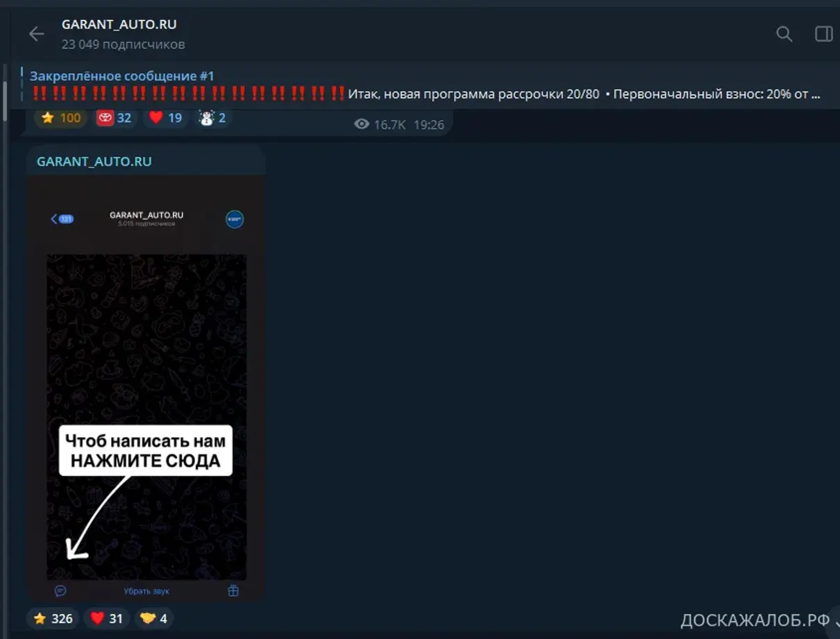Toggle the star reaction with 326

point(53,618)
